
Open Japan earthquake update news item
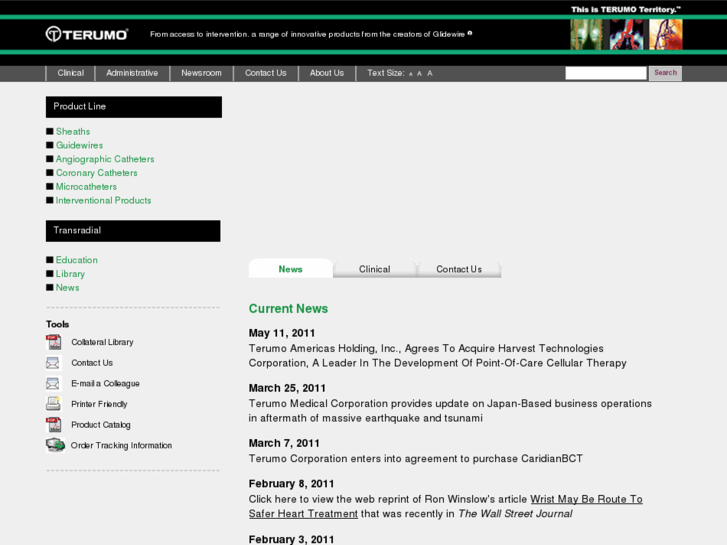point(450,411)
